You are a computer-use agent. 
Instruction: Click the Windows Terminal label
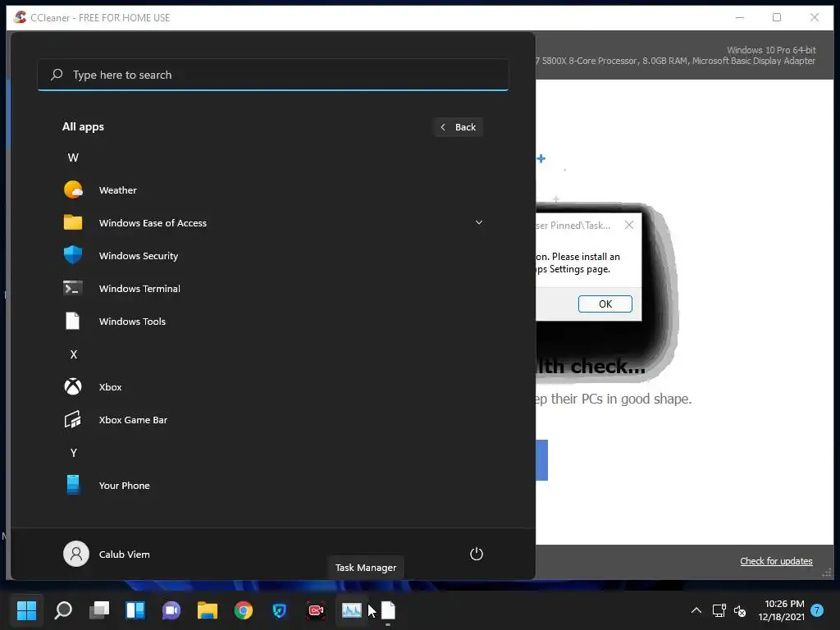(139, 288)
